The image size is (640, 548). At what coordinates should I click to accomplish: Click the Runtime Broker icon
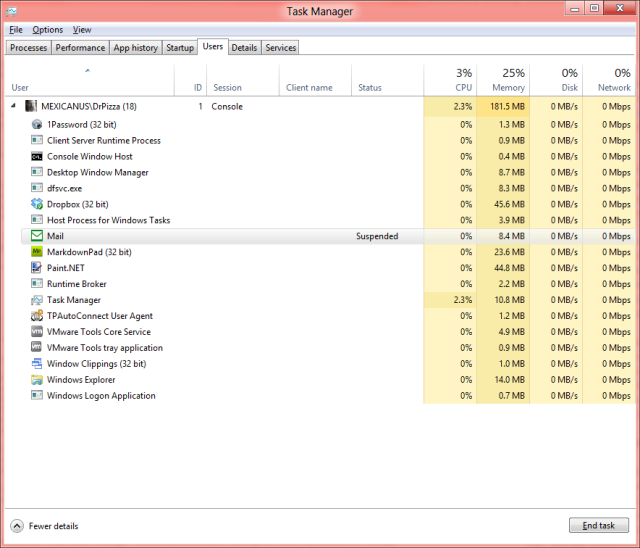coord(37,284)
